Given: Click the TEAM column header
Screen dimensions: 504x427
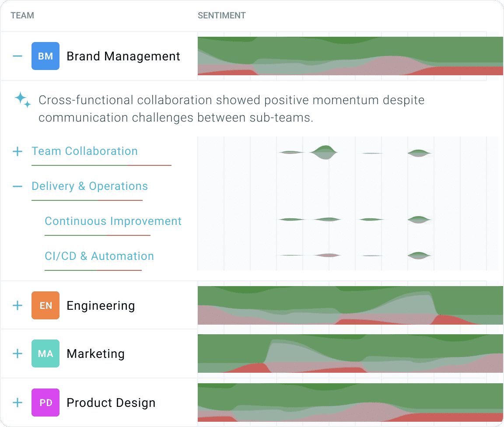Looking at the screenshot, I should (22, 16).
